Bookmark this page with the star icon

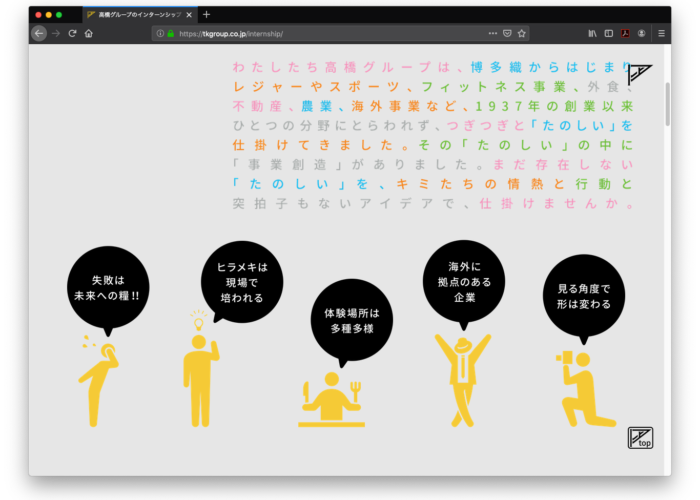521,33
